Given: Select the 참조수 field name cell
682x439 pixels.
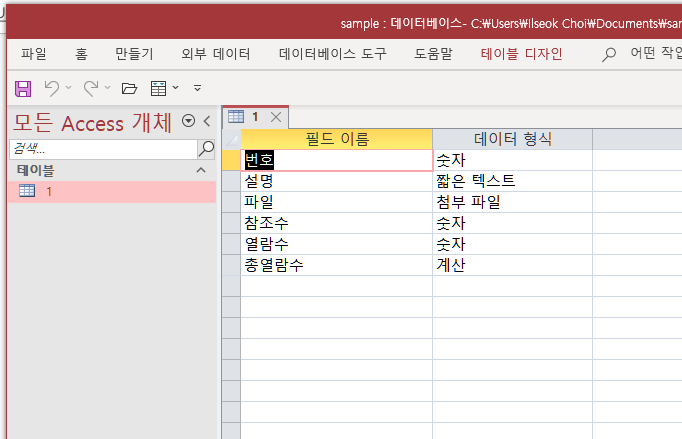Looking at the screenshot, I should point(337,223).
